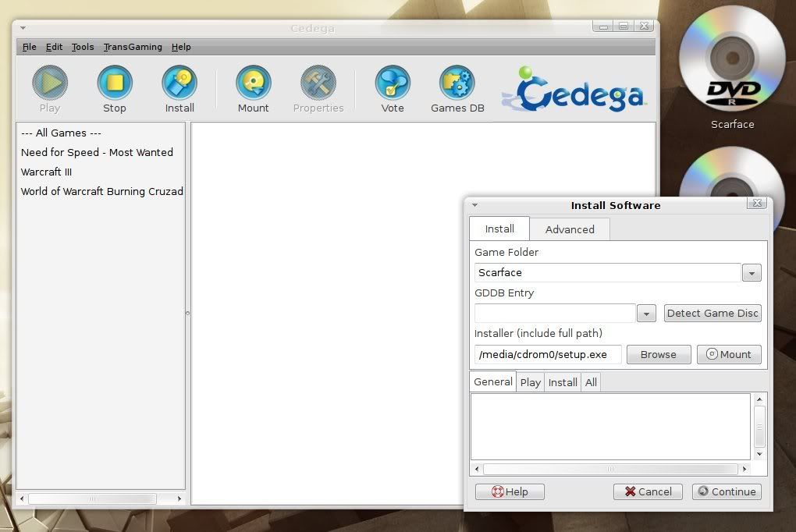Image resolution: width=796 pixels, height=532 pixels.
Task: Select the All Games list entry
Action: (x=101, y=133)
